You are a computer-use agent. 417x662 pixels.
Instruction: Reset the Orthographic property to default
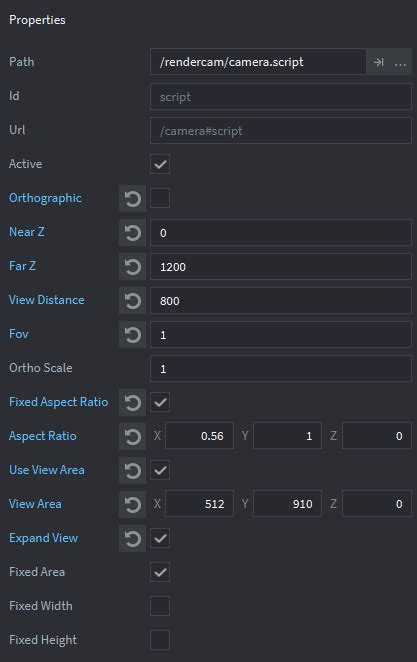[133, 198]
